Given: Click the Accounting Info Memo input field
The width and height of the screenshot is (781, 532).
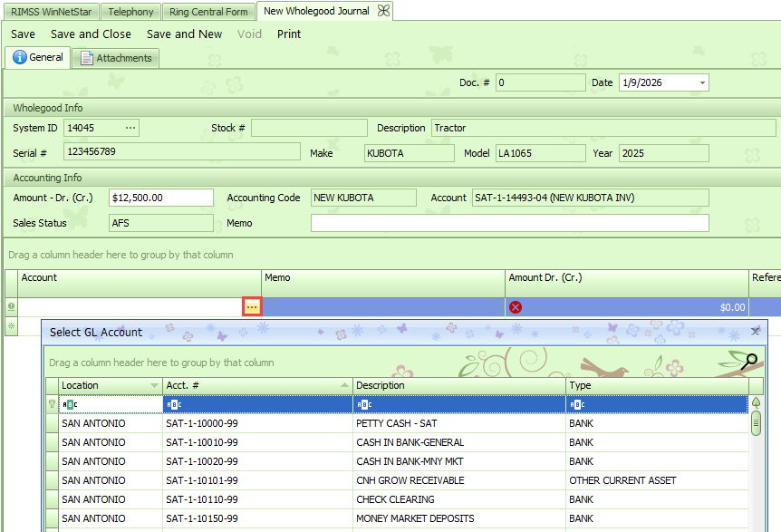Looking at the screenshot, I should point(509,223).
